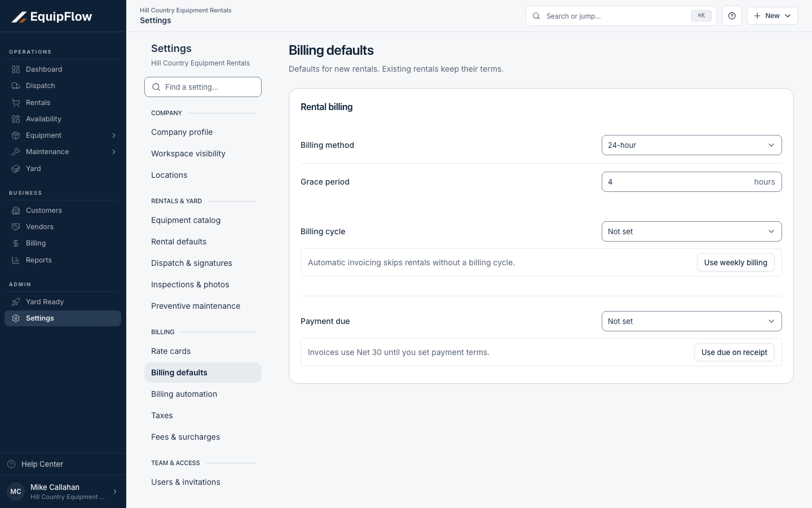The height and width of the screenshot is (508, 812).
Task: Click the Billing dollar icon
Action: 16,243
